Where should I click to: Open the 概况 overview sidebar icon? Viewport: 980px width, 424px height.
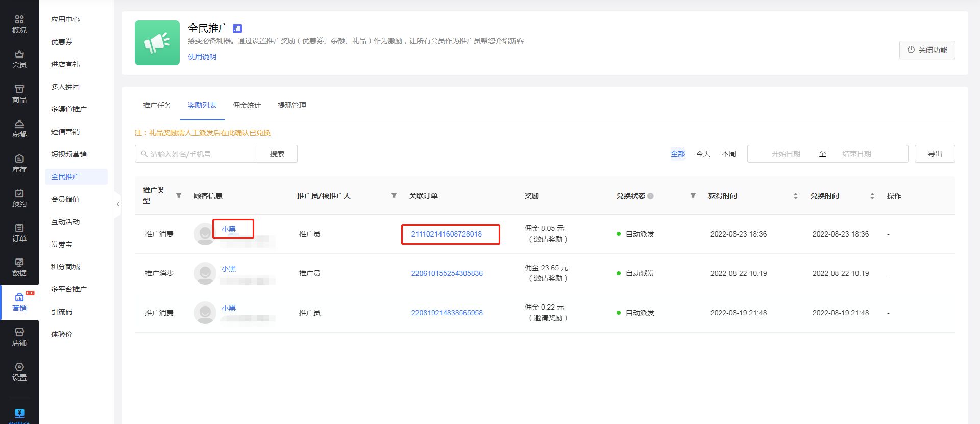[19, 25]
